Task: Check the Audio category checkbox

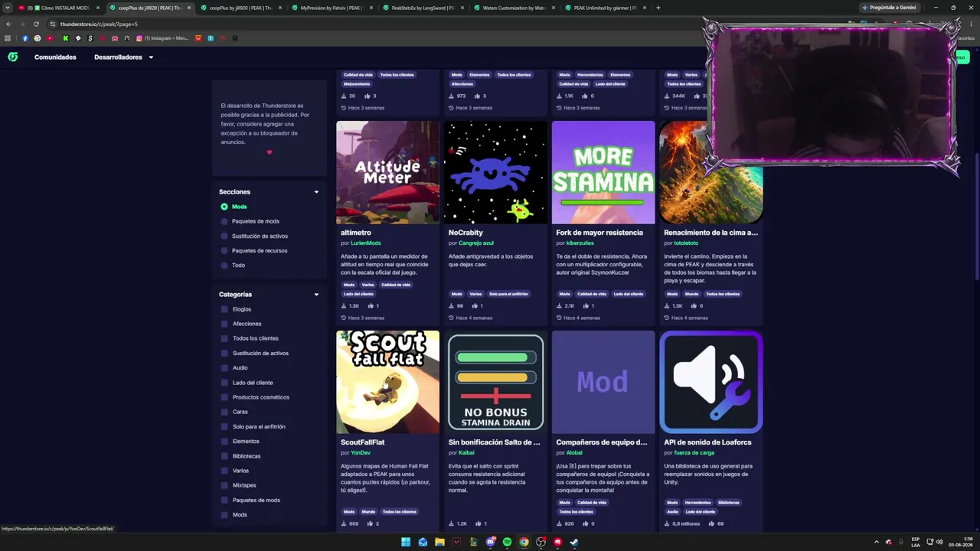Action: (x=224, y=368)
